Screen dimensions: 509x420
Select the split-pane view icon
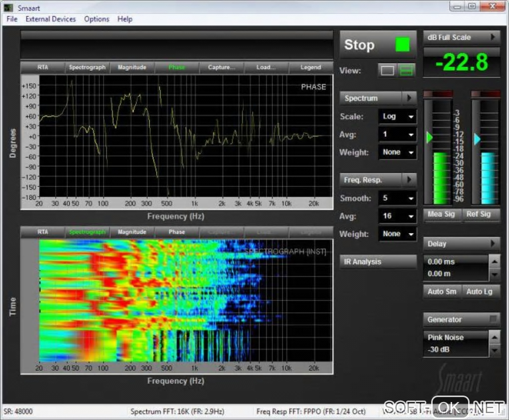point(407,71)
